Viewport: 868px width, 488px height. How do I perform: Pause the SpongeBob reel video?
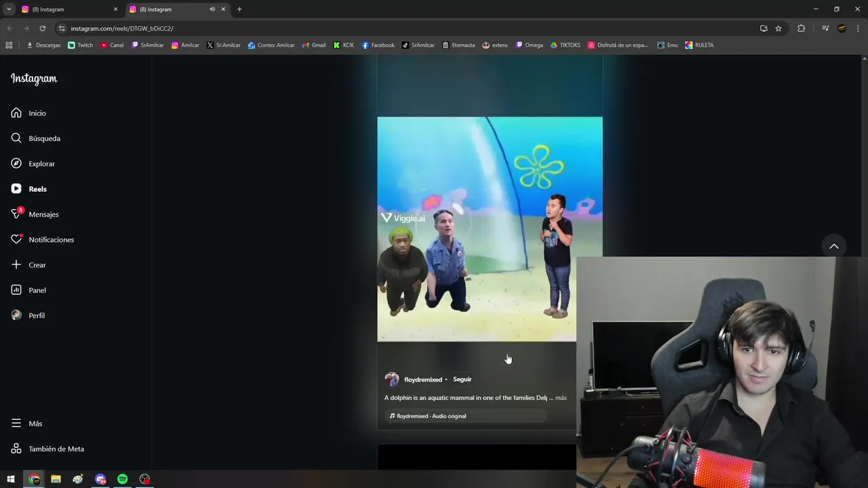coord(490,229)
